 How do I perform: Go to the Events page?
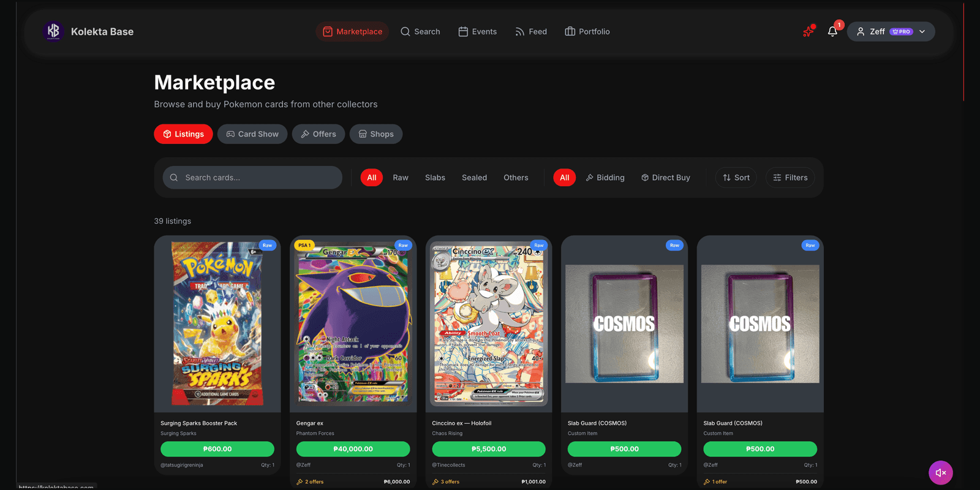coord(478,31)
